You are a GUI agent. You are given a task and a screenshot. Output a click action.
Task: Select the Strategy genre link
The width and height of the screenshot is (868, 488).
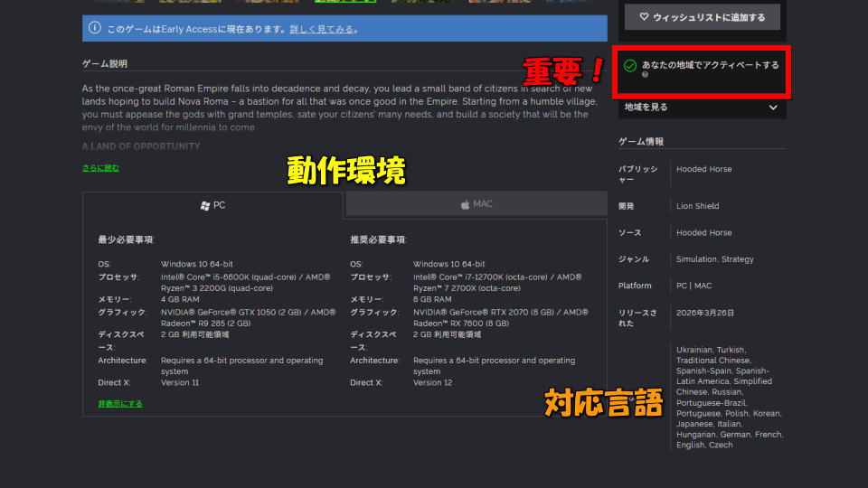click(738, 259)
